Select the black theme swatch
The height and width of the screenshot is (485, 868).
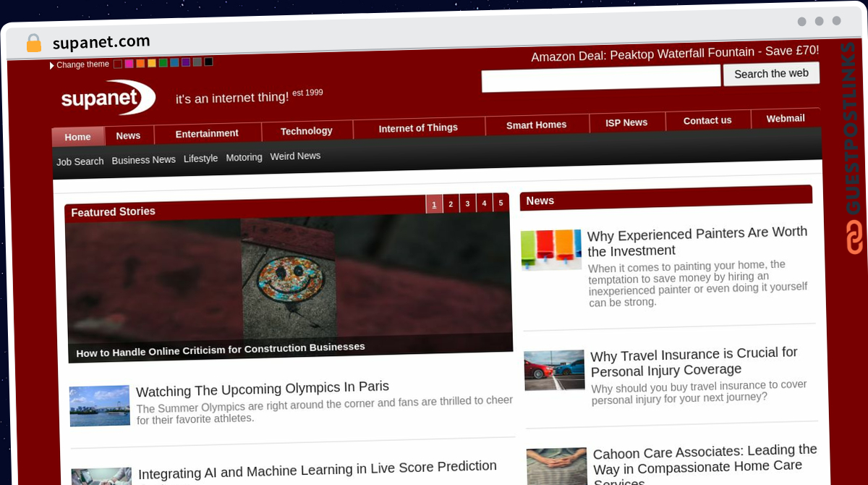click(208, 62)
